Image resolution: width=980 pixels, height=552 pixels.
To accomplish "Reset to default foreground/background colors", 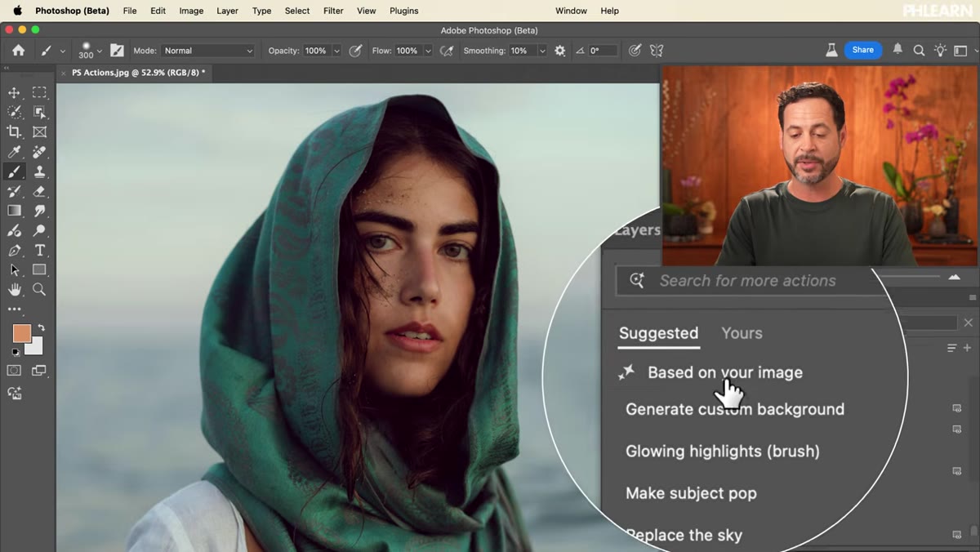I will point(15,352).
